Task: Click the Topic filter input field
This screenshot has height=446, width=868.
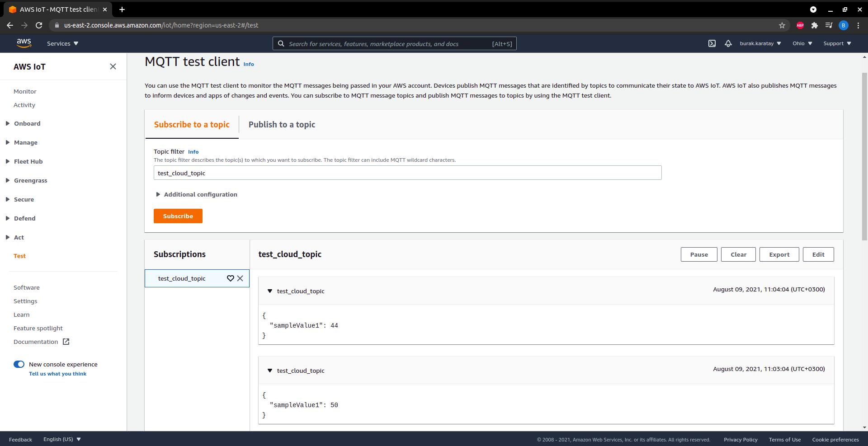Action: (x=408, y=173)
